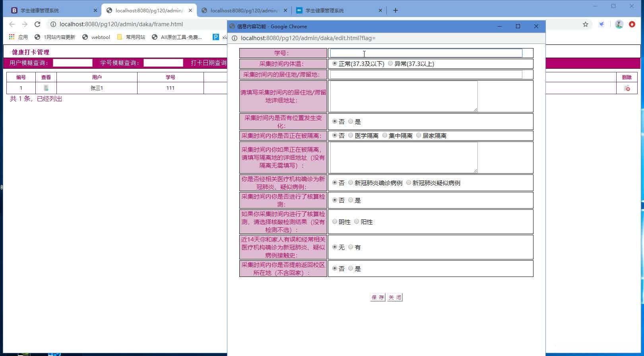Click the 查看 column header

coord(46,77)
